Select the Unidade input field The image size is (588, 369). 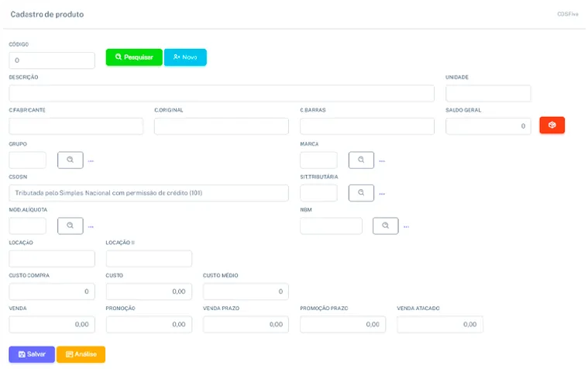pos(488,93)
